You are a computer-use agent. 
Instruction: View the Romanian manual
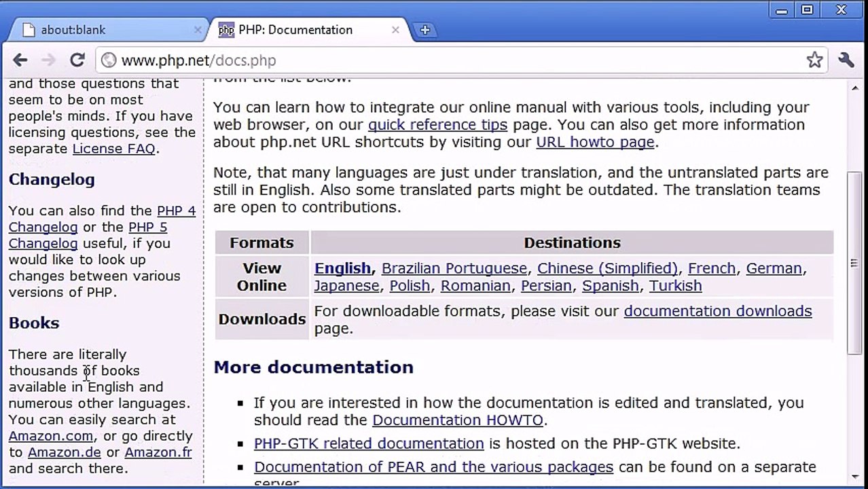point(475,286)
